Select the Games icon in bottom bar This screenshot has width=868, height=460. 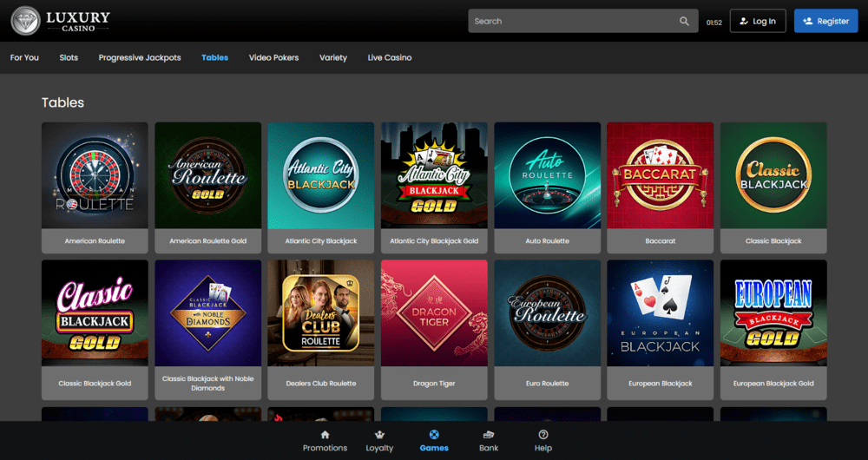tap(434, 442)
